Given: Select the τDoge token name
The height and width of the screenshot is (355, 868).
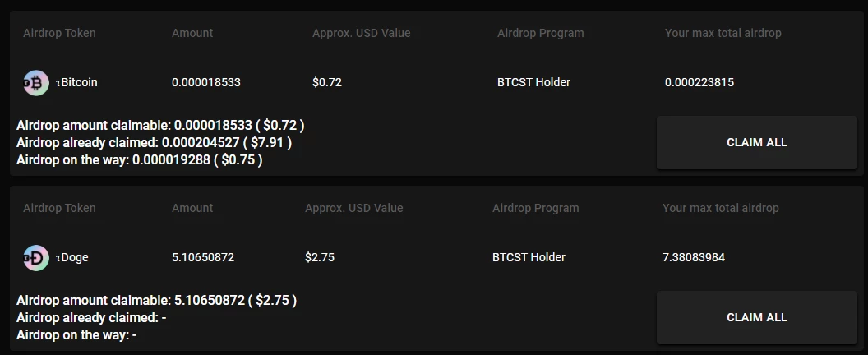Looking at the screenshot, I should [x=72, y=257].
